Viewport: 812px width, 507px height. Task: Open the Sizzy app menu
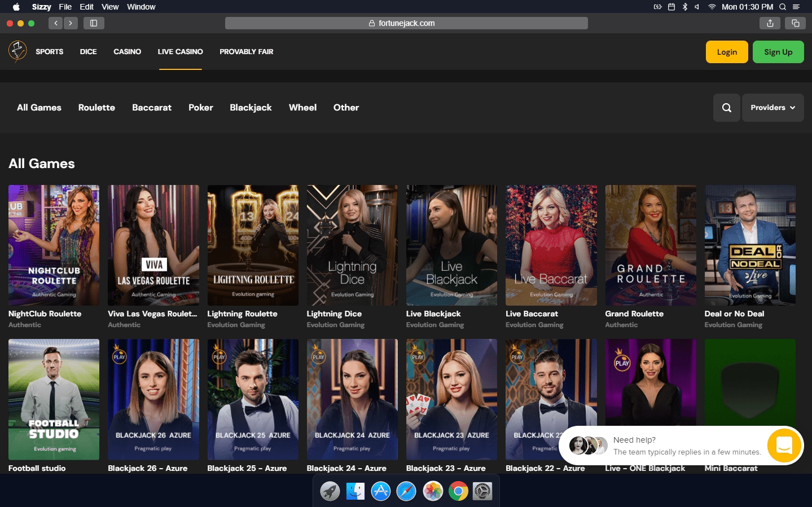[41, 7]
